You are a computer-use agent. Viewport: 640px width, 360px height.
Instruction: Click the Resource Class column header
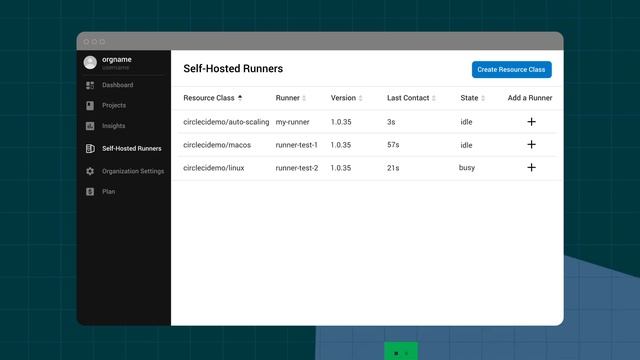(x=209, y=98)
